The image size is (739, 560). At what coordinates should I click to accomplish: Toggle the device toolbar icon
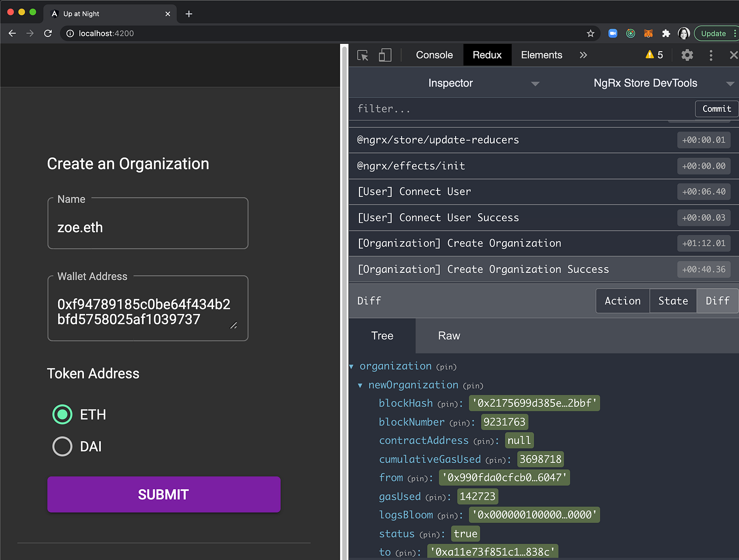[x=385, y=55]
